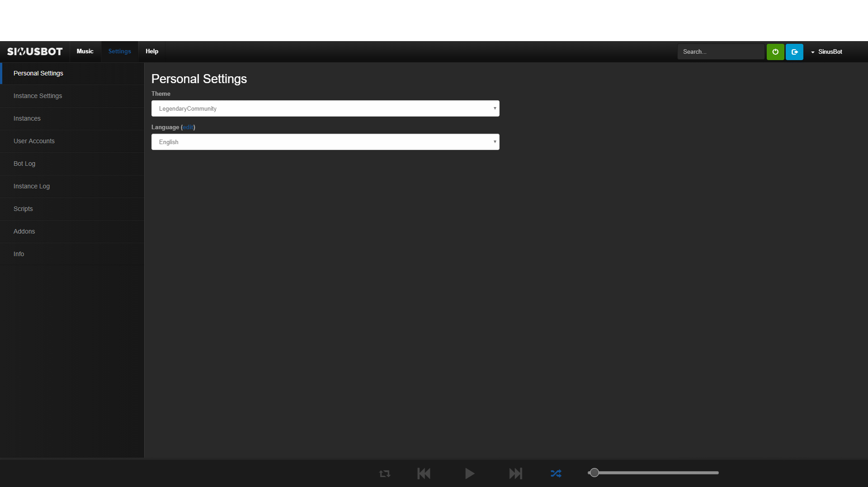Click the language edit link
This screenshot has width=868, height=487.
tap(188, 127)
